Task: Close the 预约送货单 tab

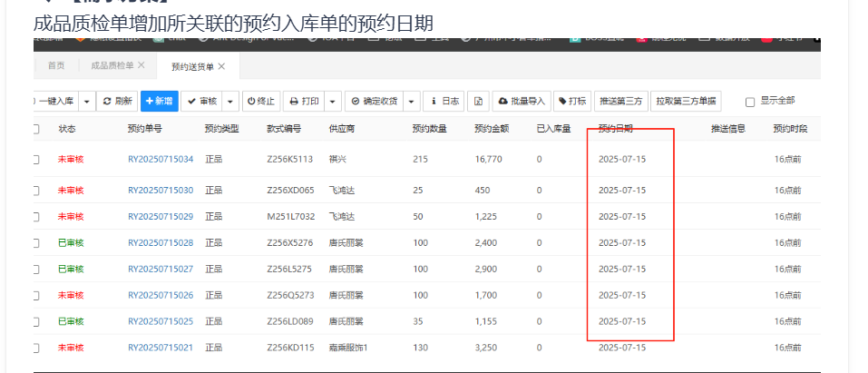Action: [221, 66]
